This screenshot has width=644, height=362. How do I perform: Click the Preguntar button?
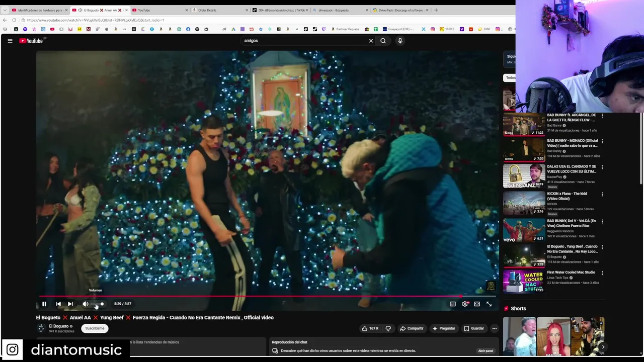[x=444, y=328]
